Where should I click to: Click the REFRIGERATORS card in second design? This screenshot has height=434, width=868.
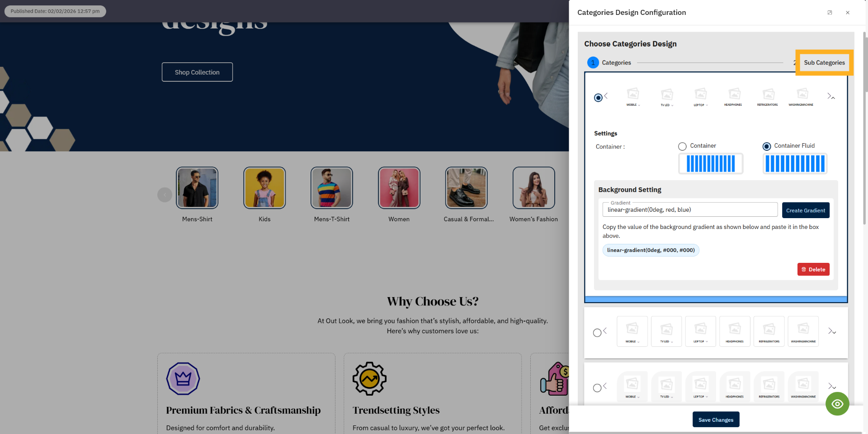pyautogui.click(x=769, y=331)
